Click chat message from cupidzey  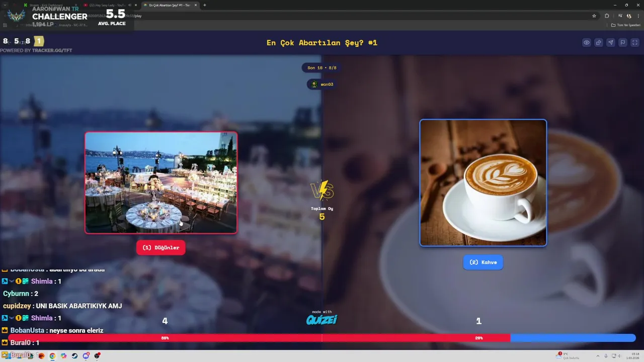(x=62, y=306)
